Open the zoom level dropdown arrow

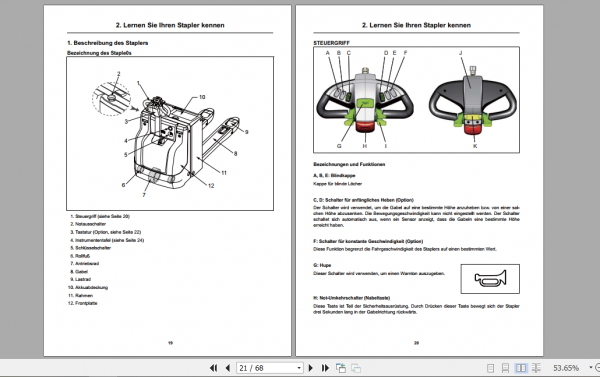click(x=591, y=368)
